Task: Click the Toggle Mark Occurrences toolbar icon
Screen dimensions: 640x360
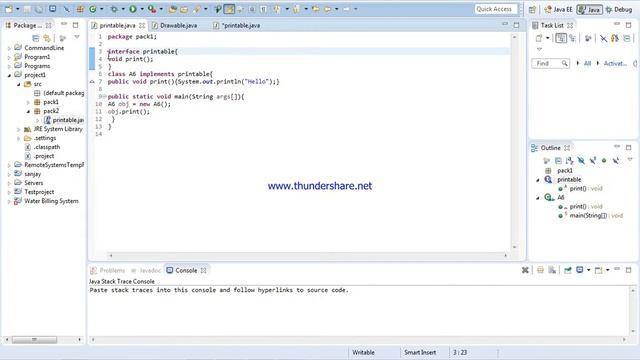Action: [229, 9]
